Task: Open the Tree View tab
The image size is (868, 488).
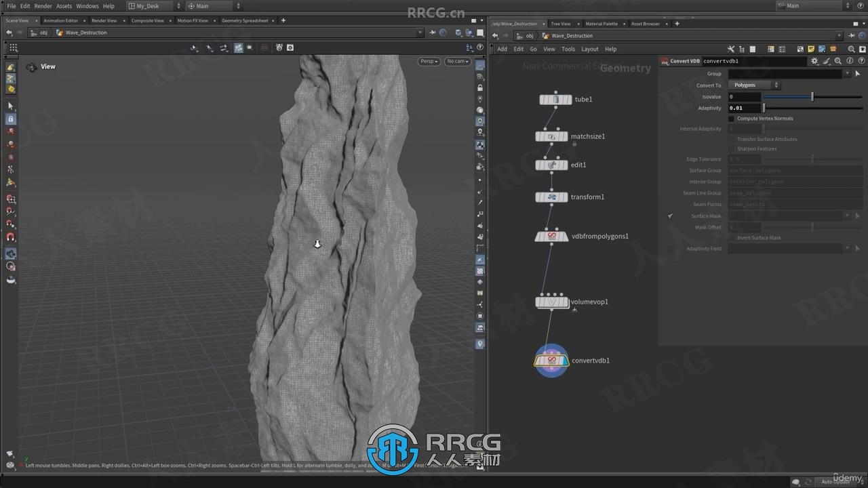Action: point(561,24)
